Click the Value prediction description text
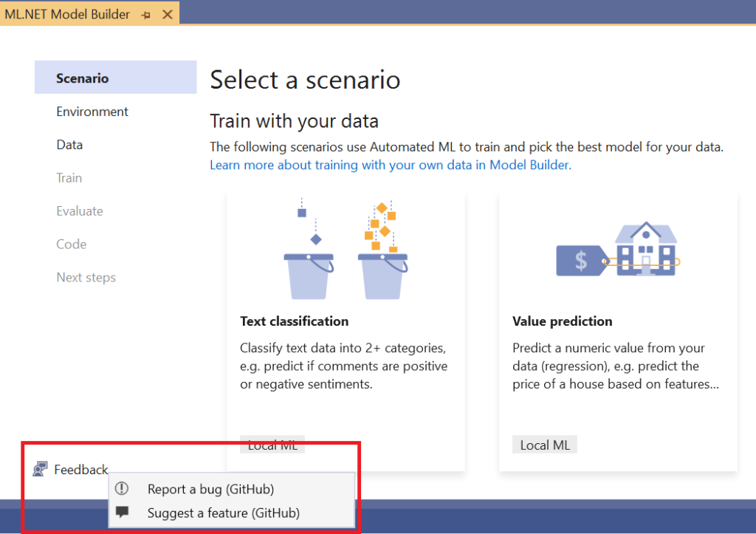Image resolution: width=756 pixels, height=534 pixels. pyautogui.click(x=616, y=366)
